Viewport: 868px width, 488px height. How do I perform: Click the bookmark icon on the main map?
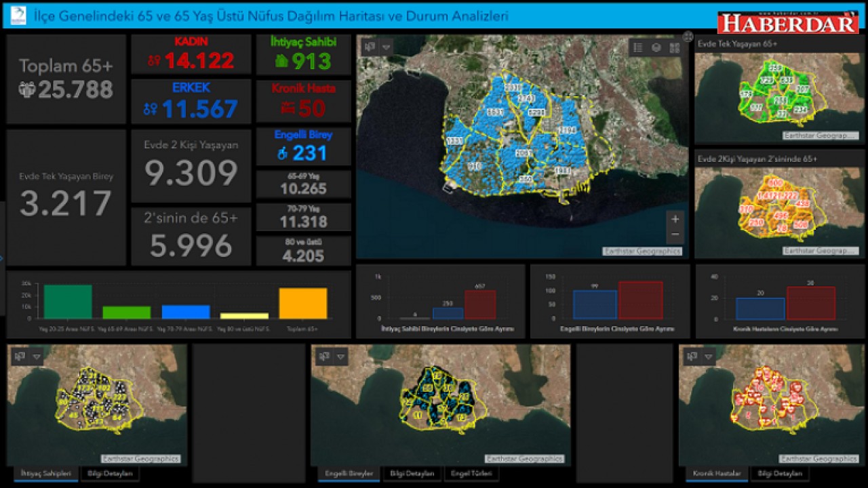(x=370, y=47)
